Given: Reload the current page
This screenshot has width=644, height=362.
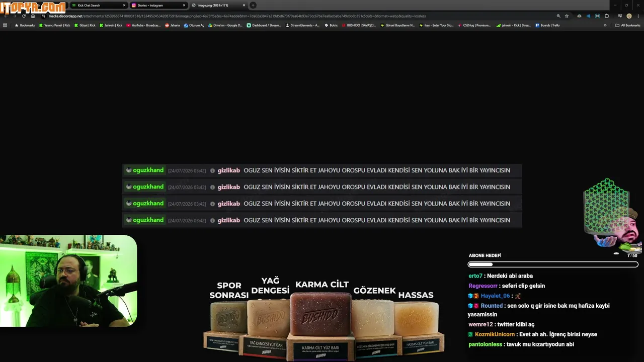Looking at the screenshot, I should [24, 16].
